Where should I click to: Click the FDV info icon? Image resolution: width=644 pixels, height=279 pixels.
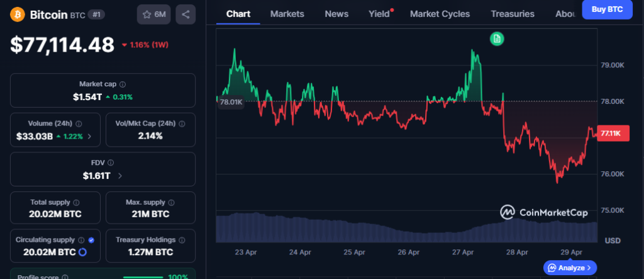[x=111, y=163]
